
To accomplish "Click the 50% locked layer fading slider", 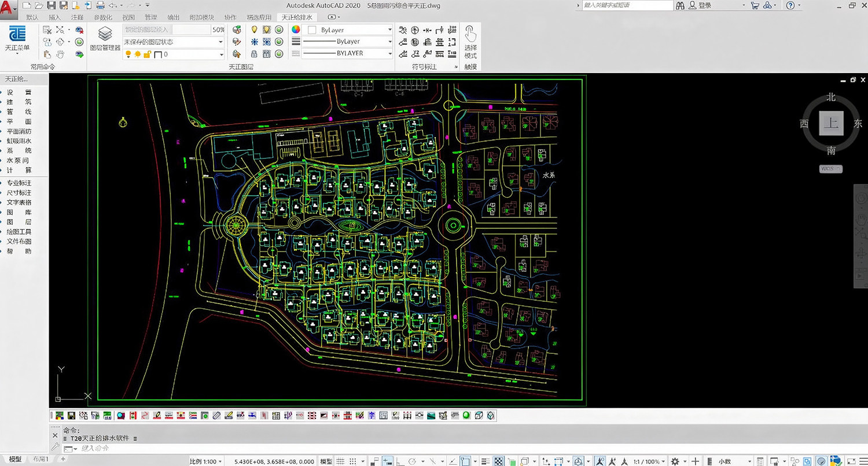I will (174, 29).
